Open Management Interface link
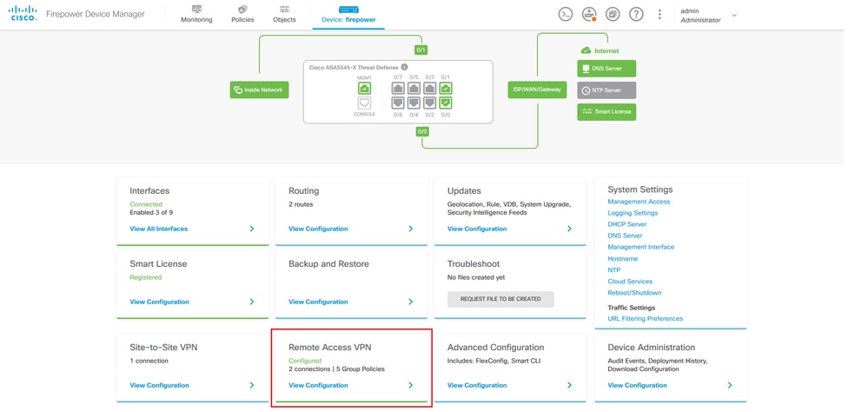Image resolution: width=868 pixels, height=412 pixels. click(x=641, y=247)
